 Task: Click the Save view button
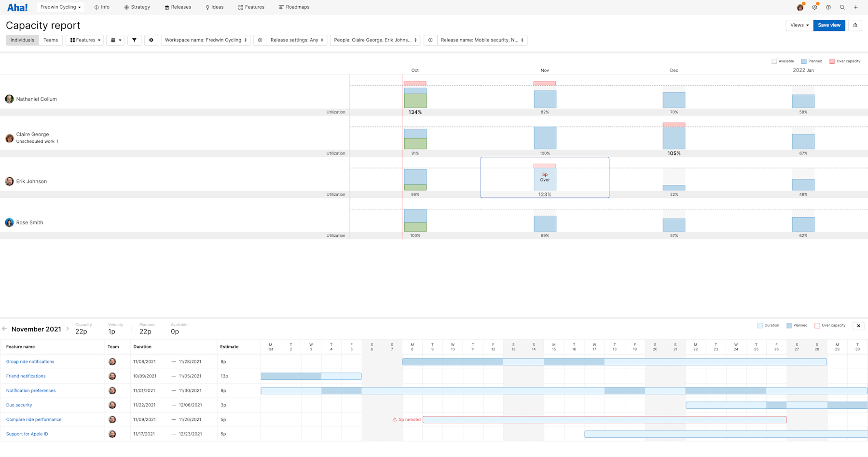coord(829,25)
